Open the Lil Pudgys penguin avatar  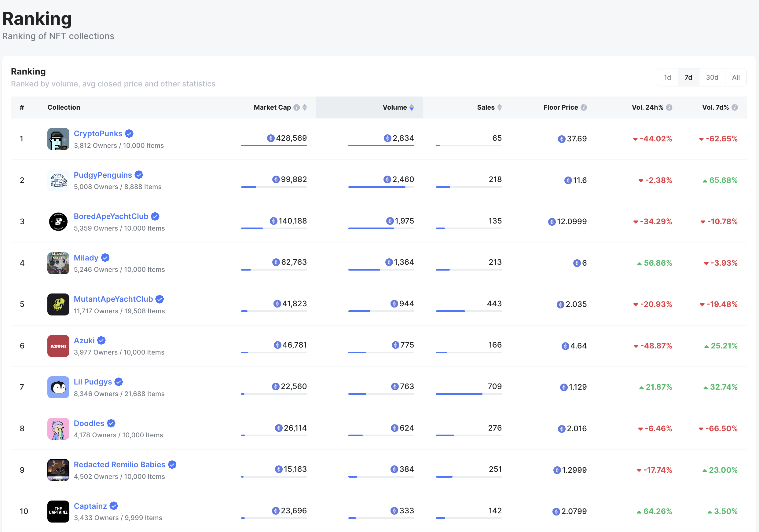(x=58, y=387)
